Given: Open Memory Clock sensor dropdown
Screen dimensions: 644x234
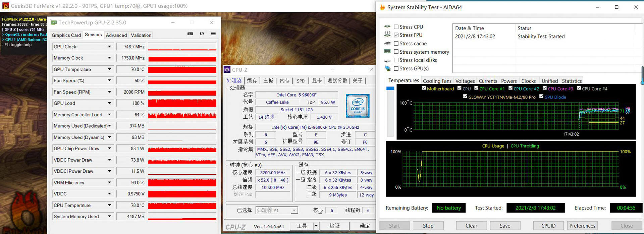Looking at the screenshot, I should click(x=109, y=58).
